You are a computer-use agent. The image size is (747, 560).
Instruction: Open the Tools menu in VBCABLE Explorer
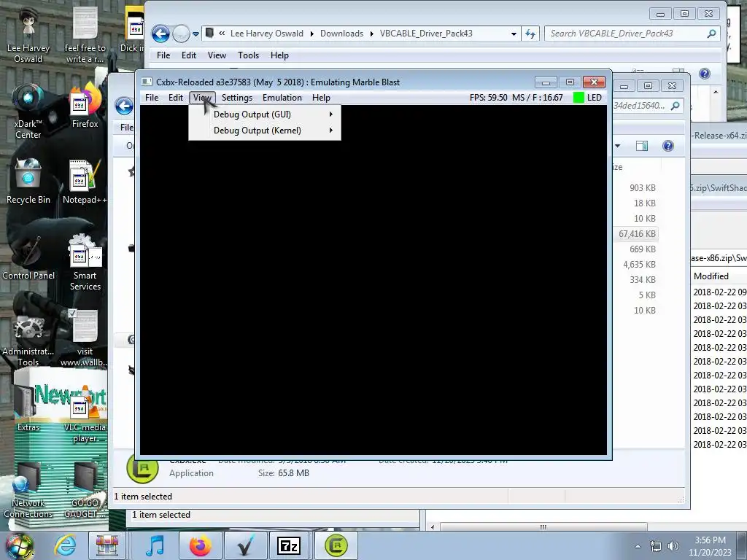[248, 55]
